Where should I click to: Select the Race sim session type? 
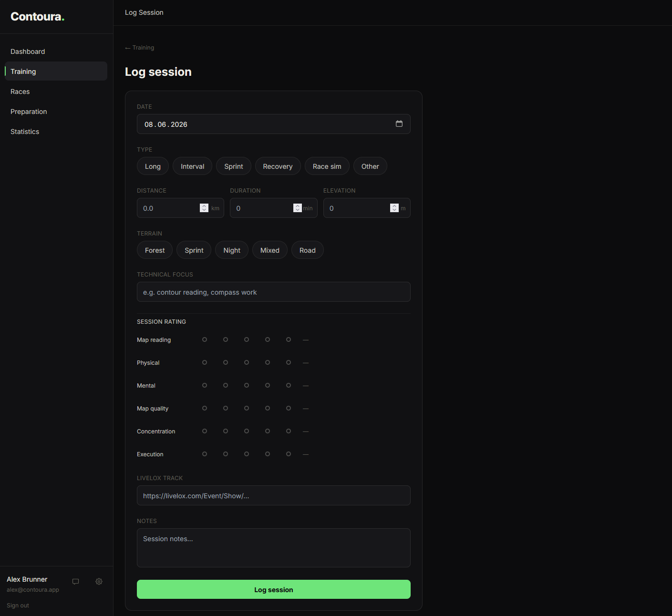click(x=327, y=166)
